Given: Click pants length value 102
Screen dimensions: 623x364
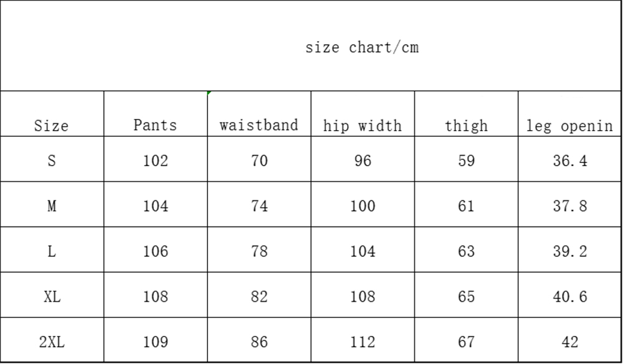Looking at the screenshot, I should pos(155,161).
